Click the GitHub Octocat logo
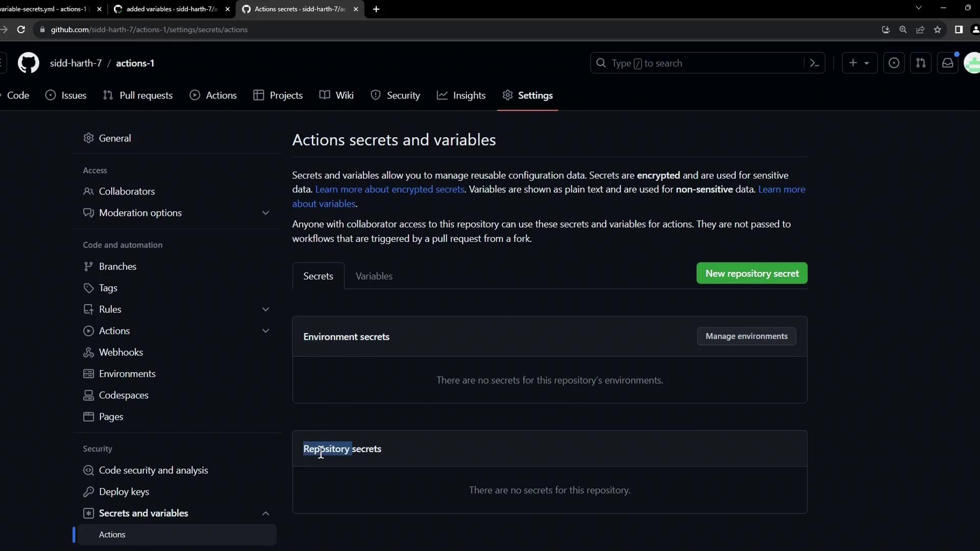Image resolution: width=980 pixels, height=551 pixels. coord(29,63)
